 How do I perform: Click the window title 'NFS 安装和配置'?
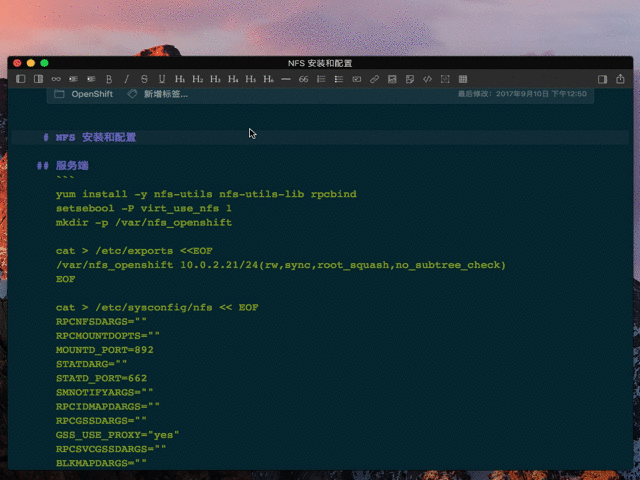click(x=320, y=63)
